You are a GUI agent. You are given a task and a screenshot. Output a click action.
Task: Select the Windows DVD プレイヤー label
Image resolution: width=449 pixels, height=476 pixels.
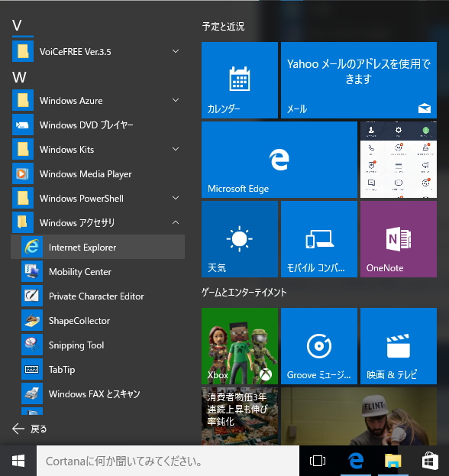point(86,125)
